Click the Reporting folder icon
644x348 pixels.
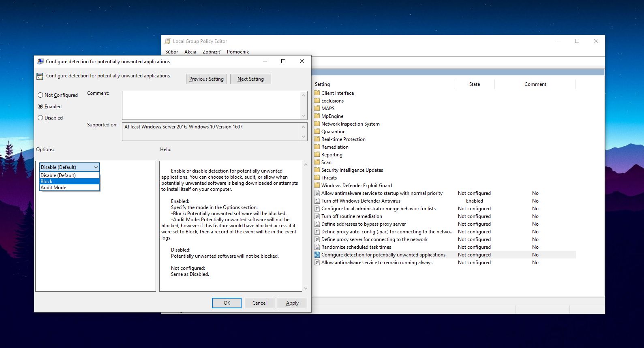point(317,154)
